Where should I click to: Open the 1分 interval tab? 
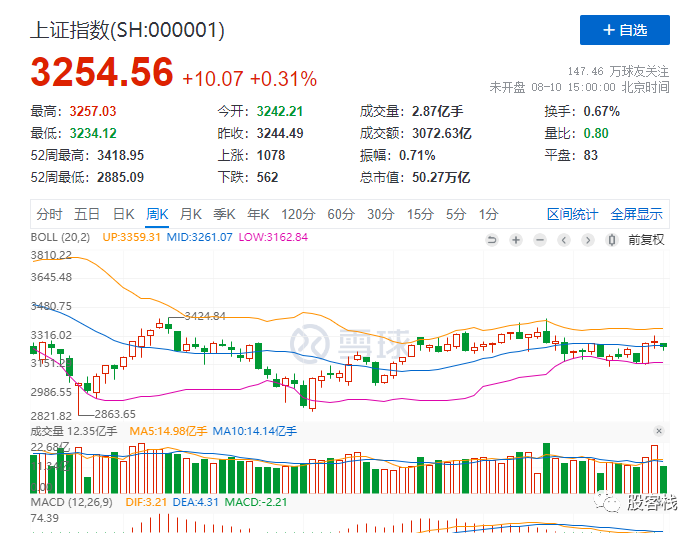pos(488,214)
